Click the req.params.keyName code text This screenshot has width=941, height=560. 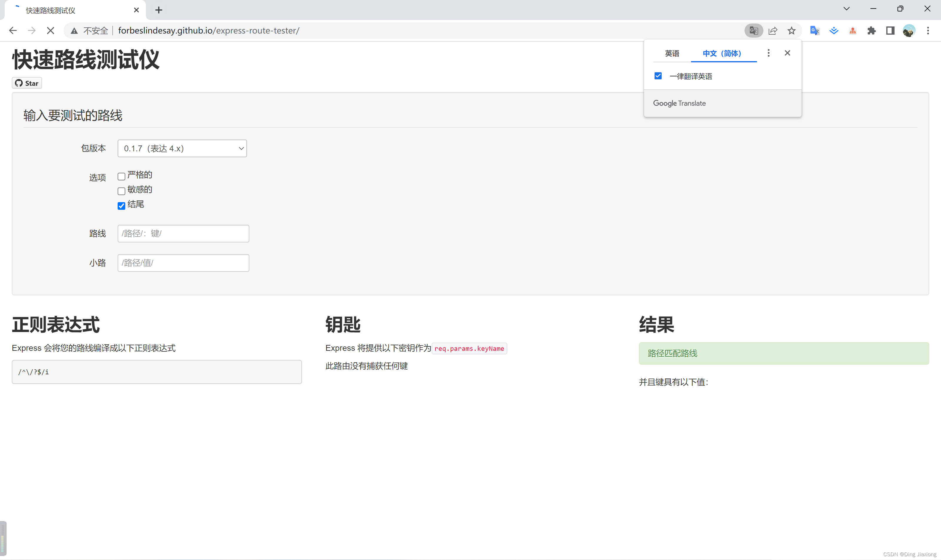tap(469, 348)
